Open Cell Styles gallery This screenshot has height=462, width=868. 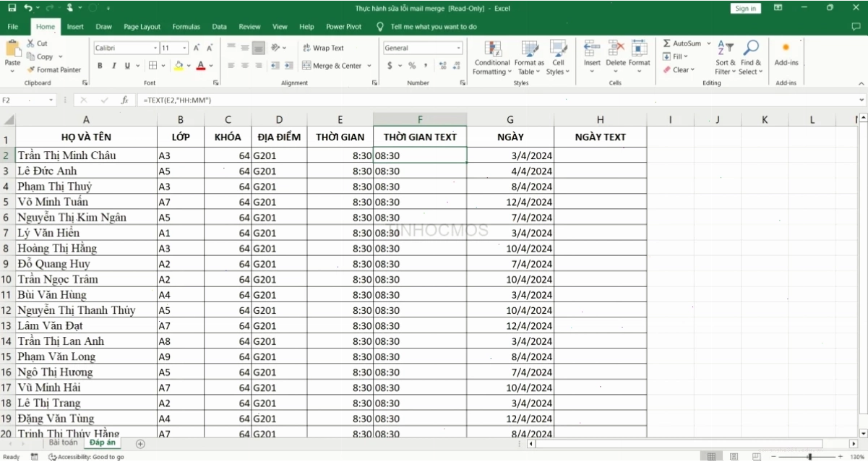(x=558, y=58)
